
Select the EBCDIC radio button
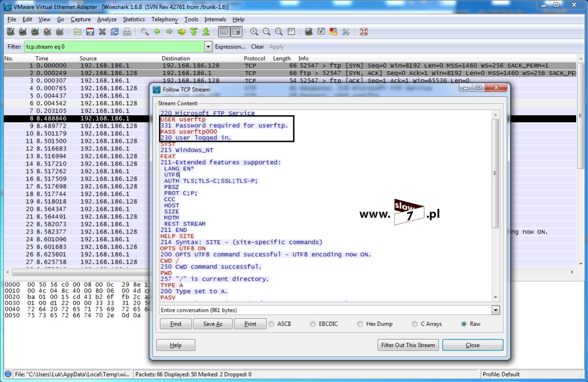tap(313, 324)
